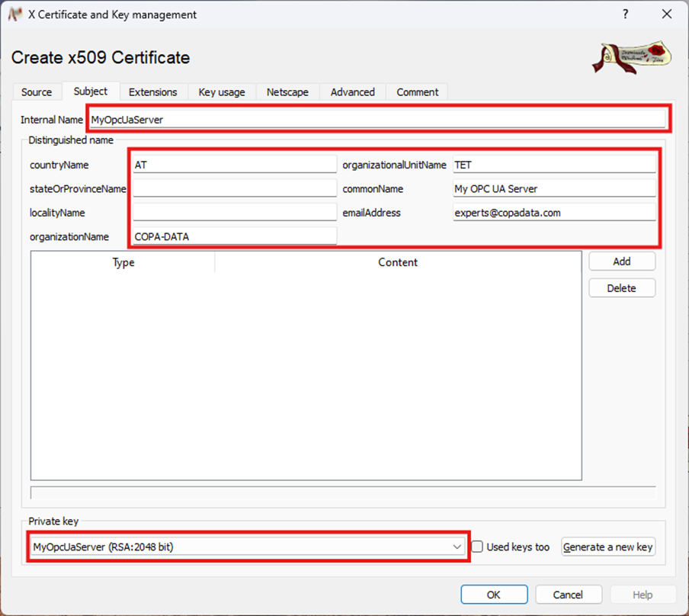Click the empty stateOrProvinceName field
This screenshot has height=616, width=689.
point(234,189)
